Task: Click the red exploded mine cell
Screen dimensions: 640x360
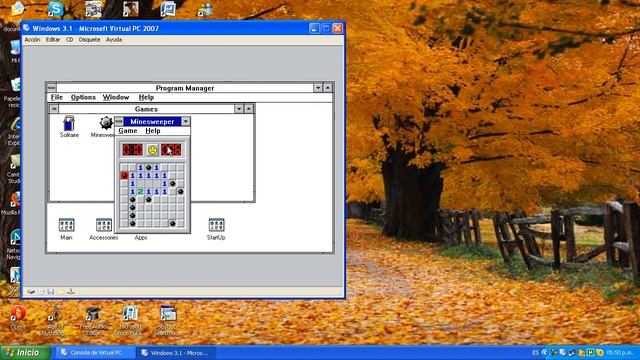Action: [124, 176]
